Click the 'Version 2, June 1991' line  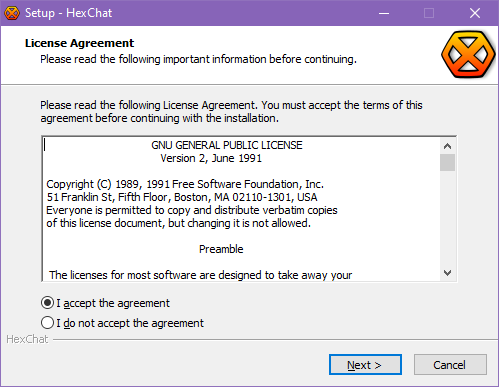coord(211,158)
